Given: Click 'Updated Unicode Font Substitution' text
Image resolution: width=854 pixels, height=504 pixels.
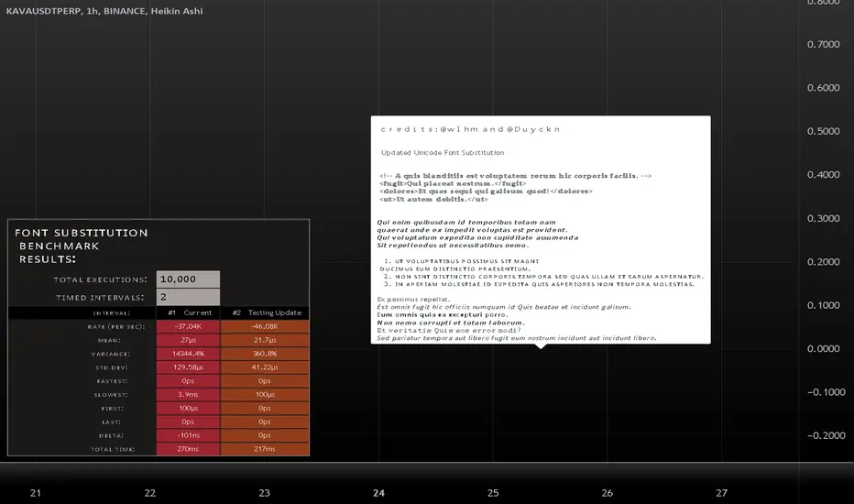Looking at the screenshot, I should click(443, 152).
